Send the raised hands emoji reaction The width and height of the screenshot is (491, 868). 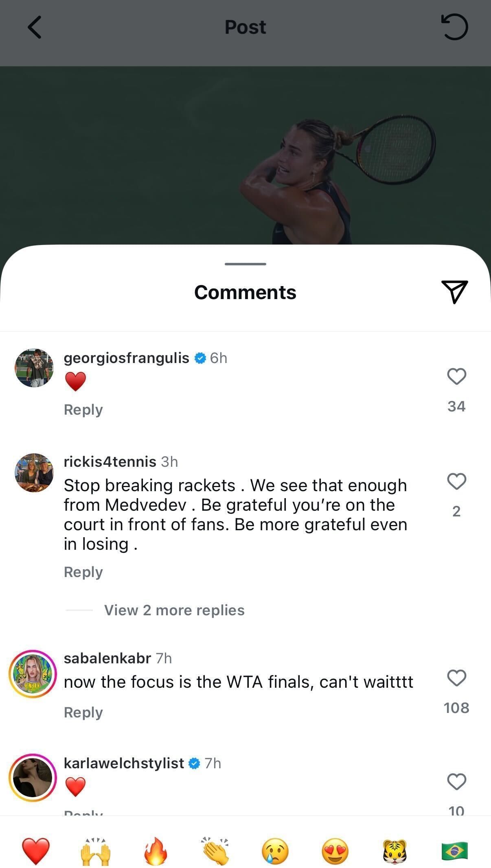[96, 851]
